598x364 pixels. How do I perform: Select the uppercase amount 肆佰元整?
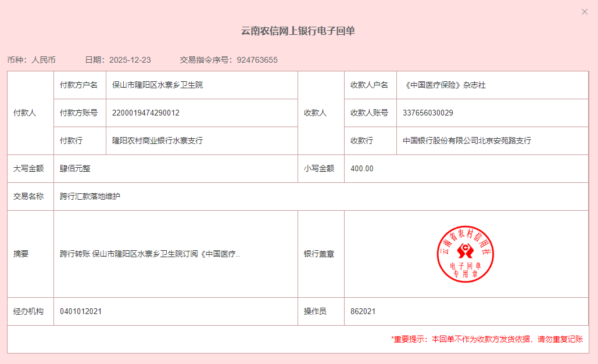click(x=75, y=168)
